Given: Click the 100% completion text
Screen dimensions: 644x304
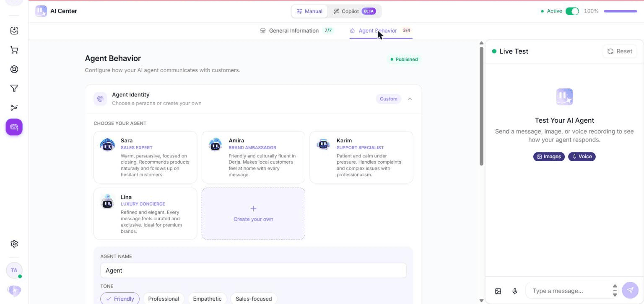Looking at the screenshot, I should pyautogui.click(x=591, y=11).
